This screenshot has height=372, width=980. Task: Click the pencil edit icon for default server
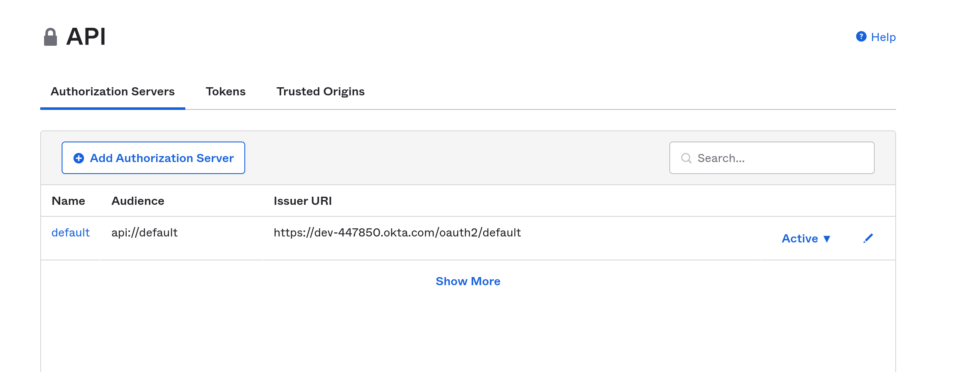pyautogui.click(x=868, y=238)
